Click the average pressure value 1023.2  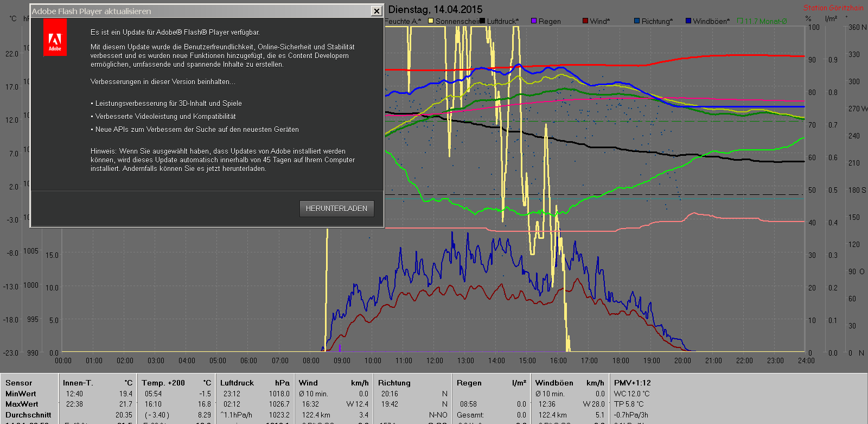click(279, 415)
